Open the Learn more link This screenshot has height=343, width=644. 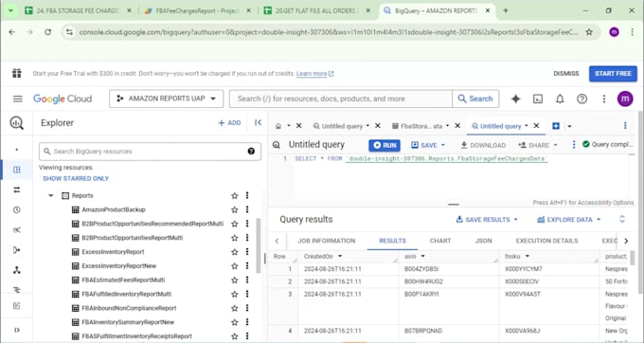point(315,74)
